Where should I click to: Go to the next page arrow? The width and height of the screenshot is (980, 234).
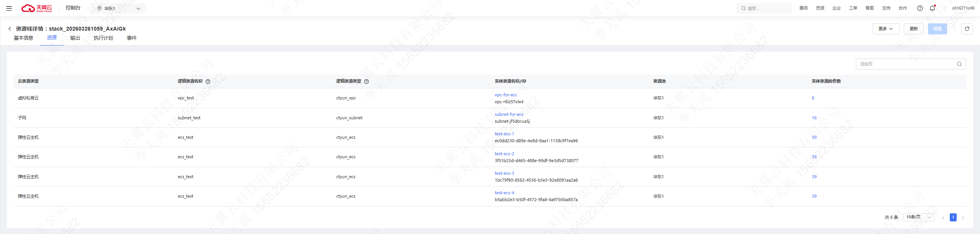[963, 218]
